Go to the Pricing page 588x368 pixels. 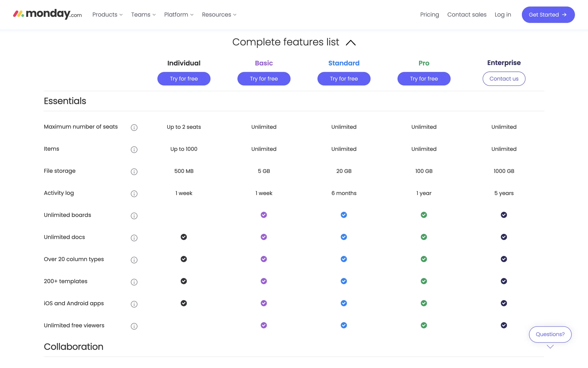click(x=429, y=15)
